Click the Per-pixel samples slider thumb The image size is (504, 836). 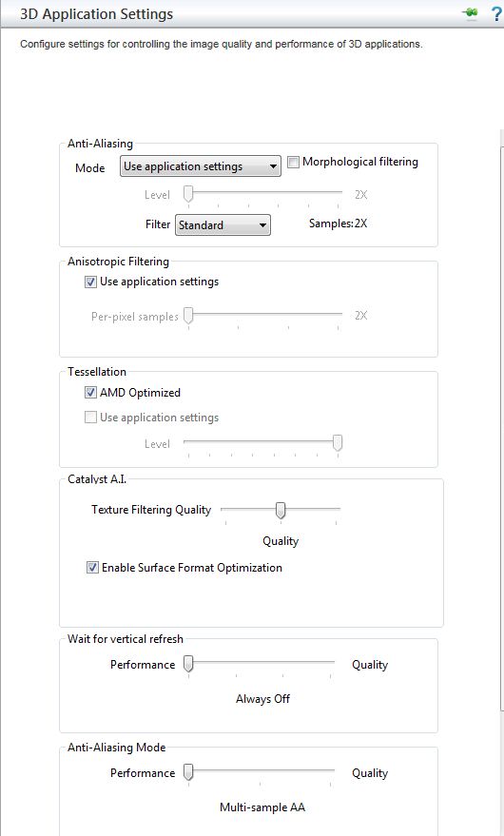(x=188, y=315)
